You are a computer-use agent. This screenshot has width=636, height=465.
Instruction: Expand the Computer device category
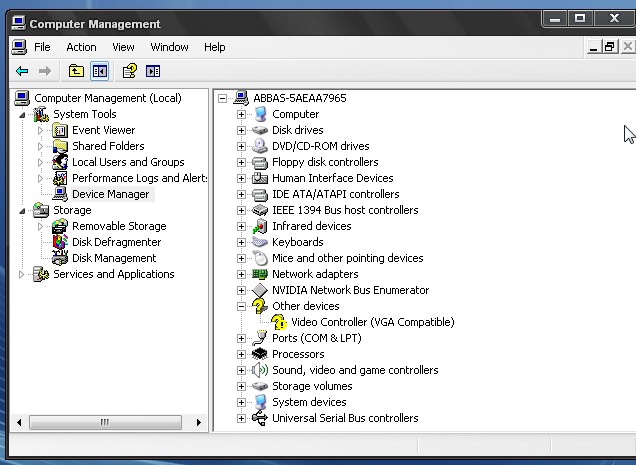tap(241, 114)
